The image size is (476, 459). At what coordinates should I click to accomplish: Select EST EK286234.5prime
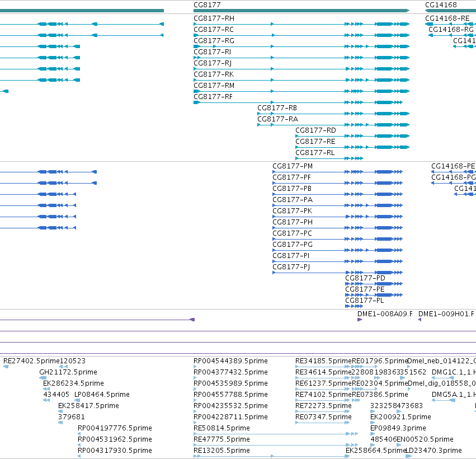pos(73,383)
